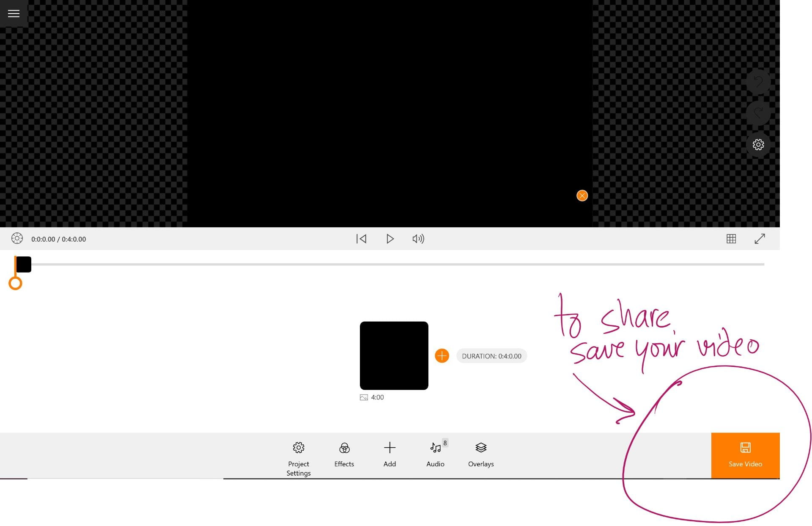
Task: Click the undo arrow button
Action: pos(758,82)
